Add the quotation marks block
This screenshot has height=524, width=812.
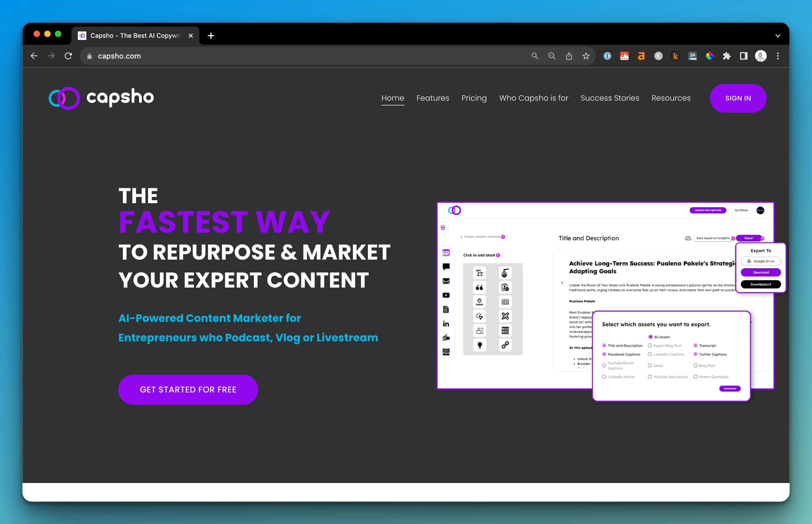(479, 288)
